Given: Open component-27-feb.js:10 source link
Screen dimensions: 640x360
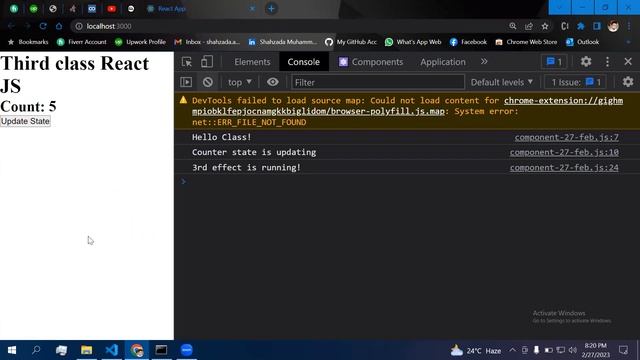Looking at the screenshot, I should (564, 152).
